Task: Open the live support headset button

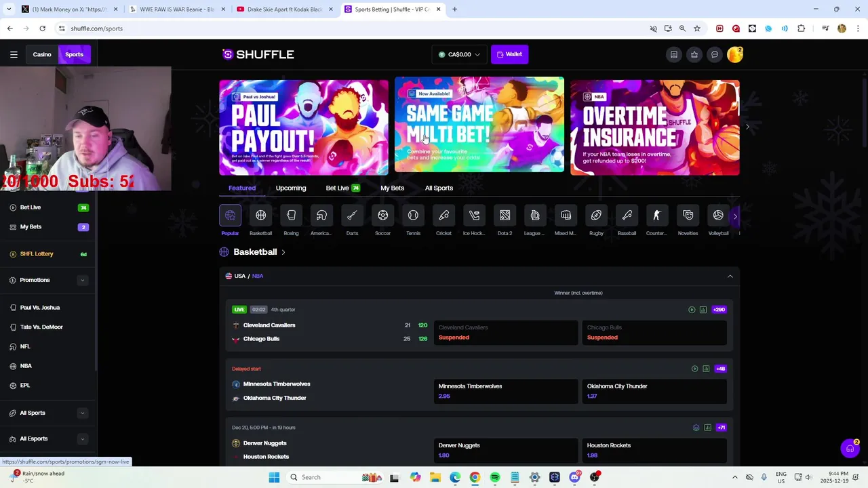Action: tap(850, 448)
